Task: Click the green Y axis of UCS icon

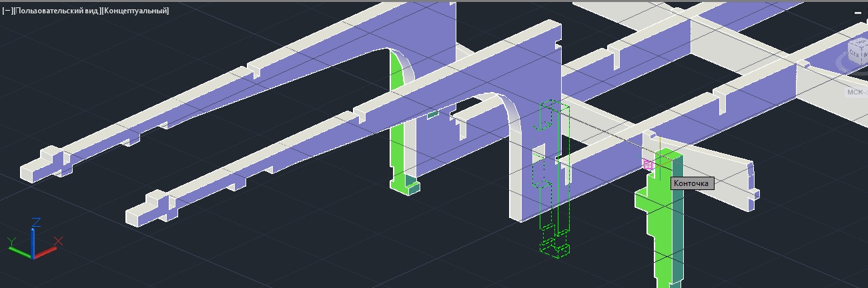Action: pos(17,248)
